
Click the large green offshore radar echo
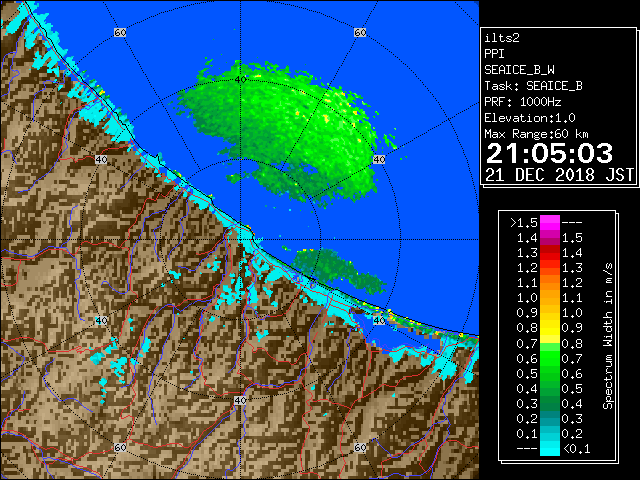point(286,131)
